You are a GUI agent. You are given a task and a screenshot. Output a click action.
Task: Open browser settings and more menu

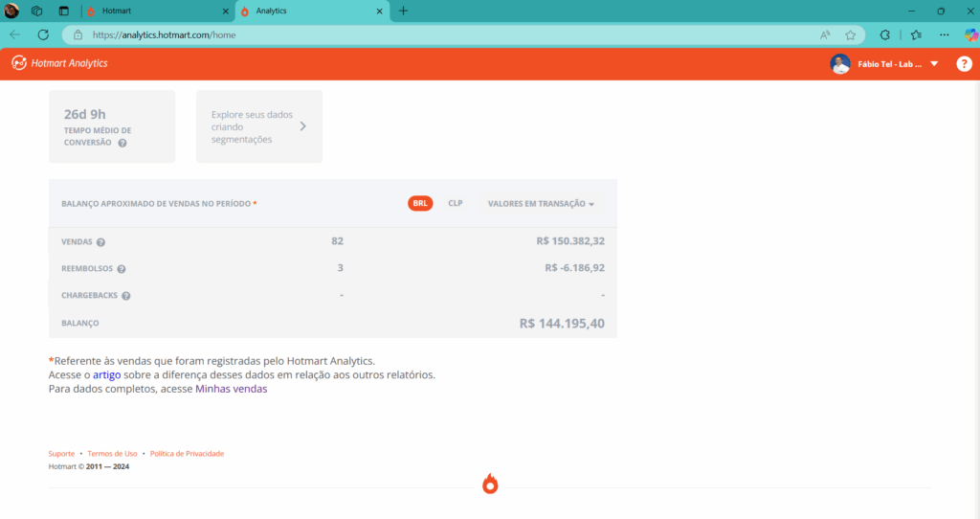click(x=945, y=35)
